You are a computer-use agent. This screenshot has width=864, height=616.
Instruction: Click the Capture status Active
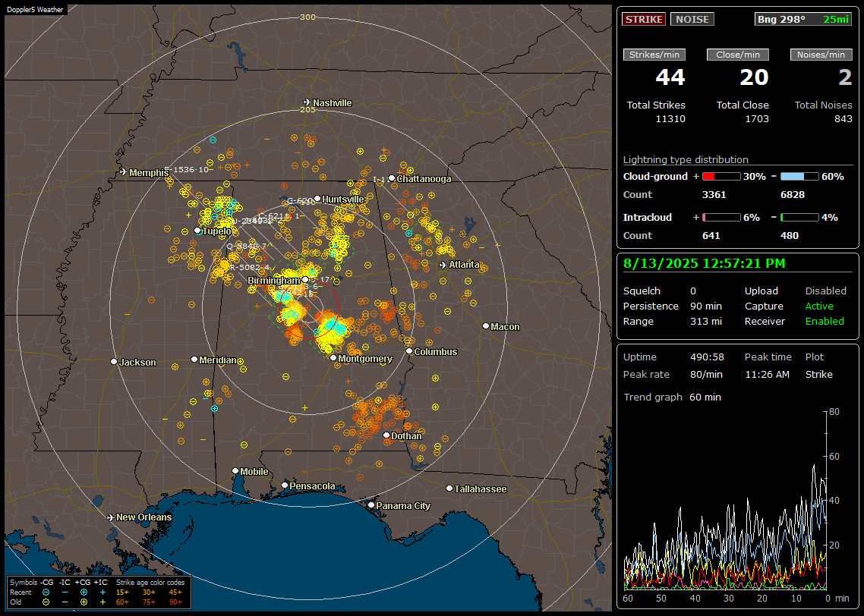coord(819,306)
